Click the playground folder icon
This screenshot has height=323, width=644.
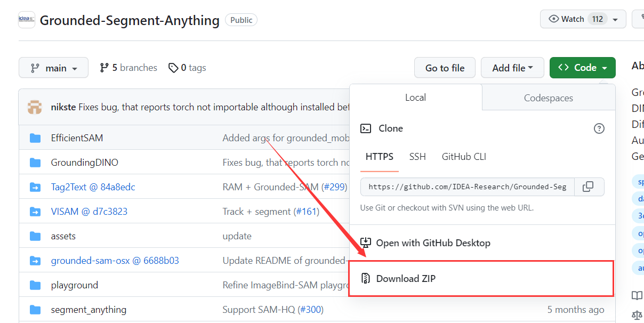click(35, 285)
